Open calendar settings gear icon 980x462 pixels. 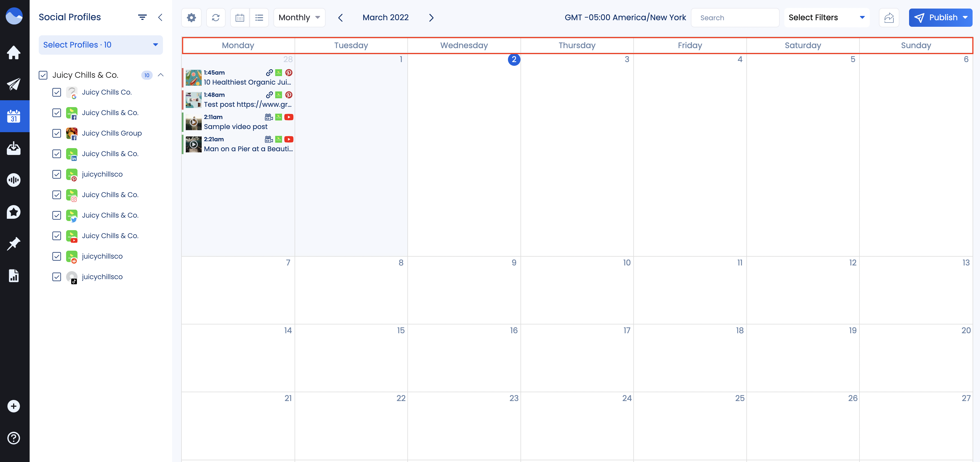[191, 17]
